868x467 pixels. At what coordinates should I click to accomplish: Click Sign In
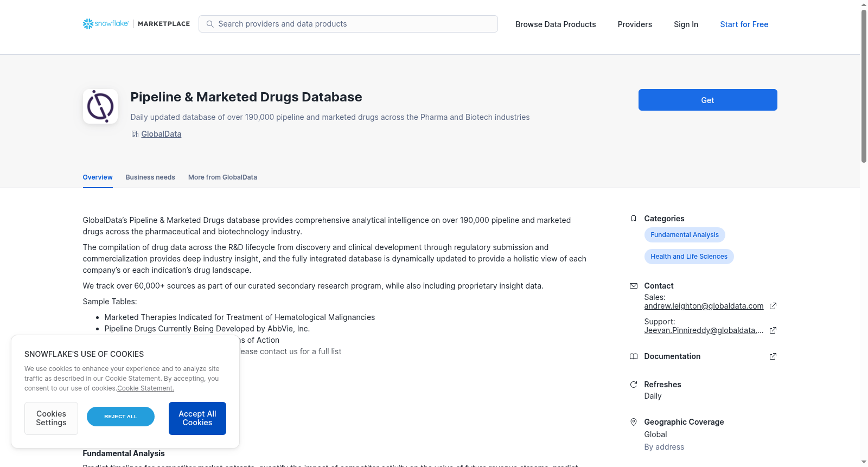tap(686, 24)
